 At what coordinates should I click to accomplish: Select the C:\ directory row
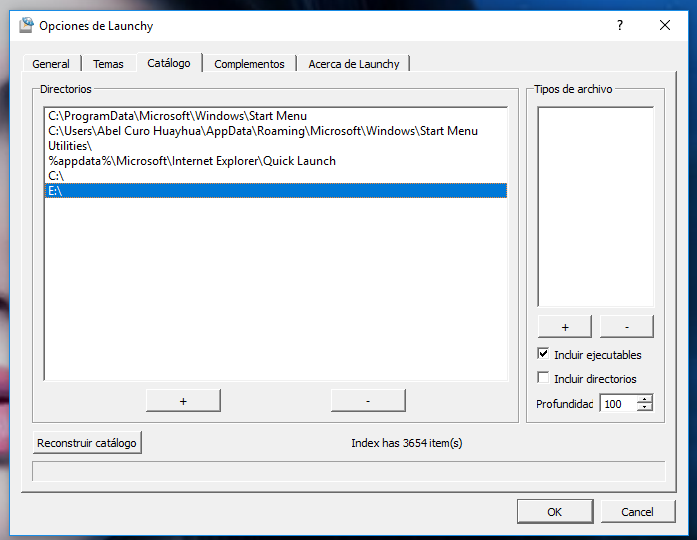coord(276,176)
